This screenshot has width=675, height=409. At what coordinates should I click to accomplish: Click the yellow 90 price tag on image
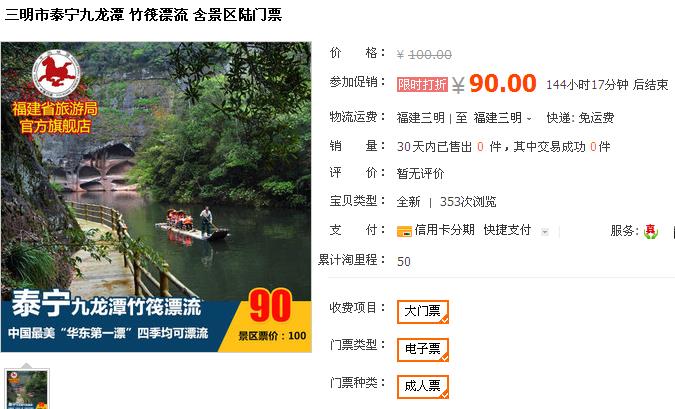coord(270,306)
